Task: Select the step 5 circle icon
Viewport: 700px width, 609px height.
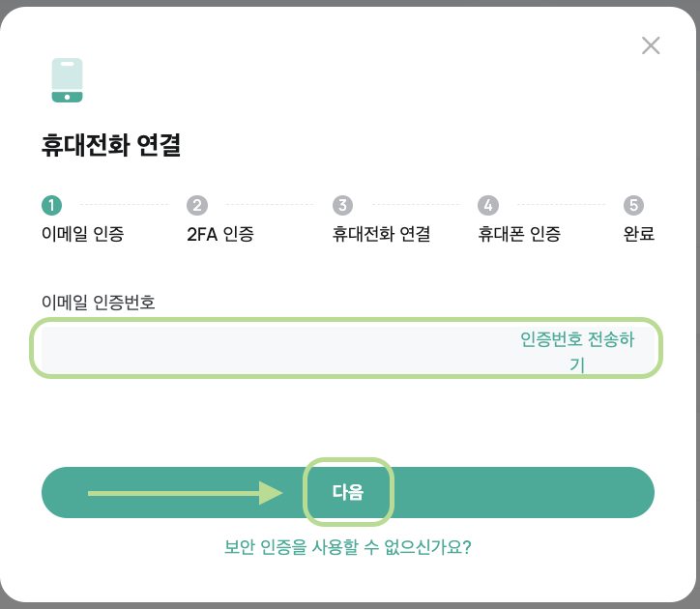Action: [634, 205]
